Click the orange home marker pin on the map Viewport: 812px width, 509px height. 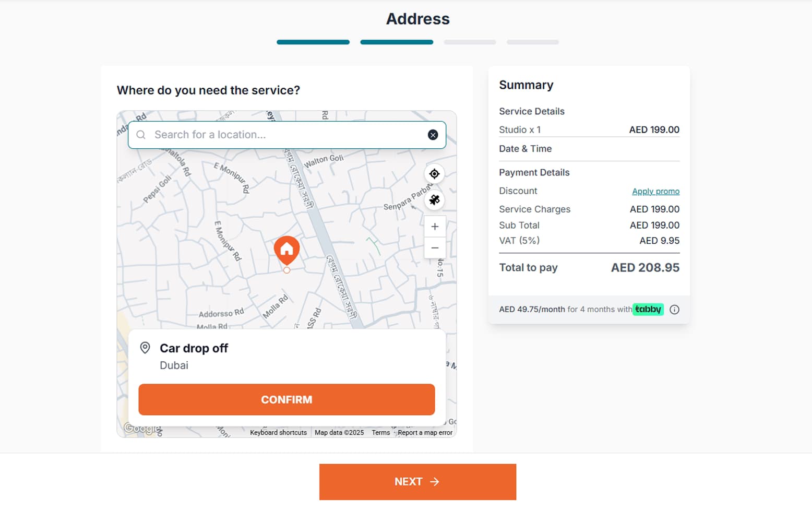point(286,250)
